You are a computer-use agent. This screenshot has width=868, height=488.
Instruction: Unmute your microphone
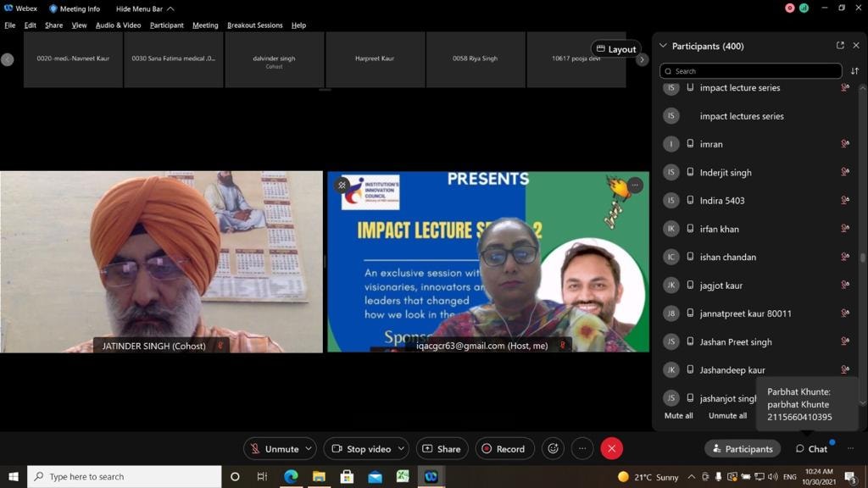(x=274, y=449)
